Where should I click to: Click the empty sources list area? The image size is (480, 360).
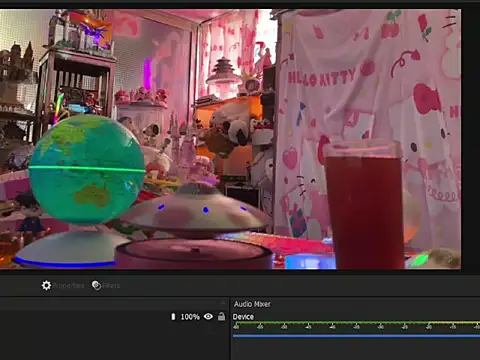(113, 342)
